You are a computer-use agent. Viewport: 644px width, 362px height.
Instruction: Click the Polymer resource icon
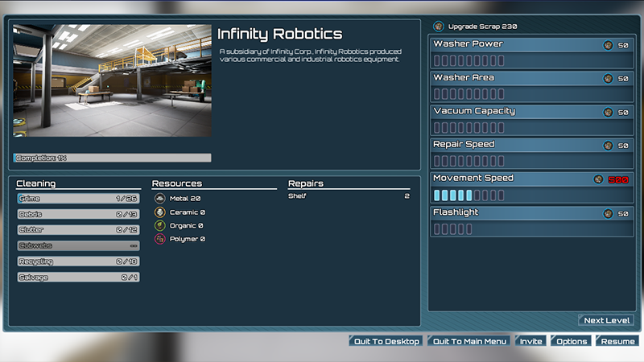(x=159, y=238)
